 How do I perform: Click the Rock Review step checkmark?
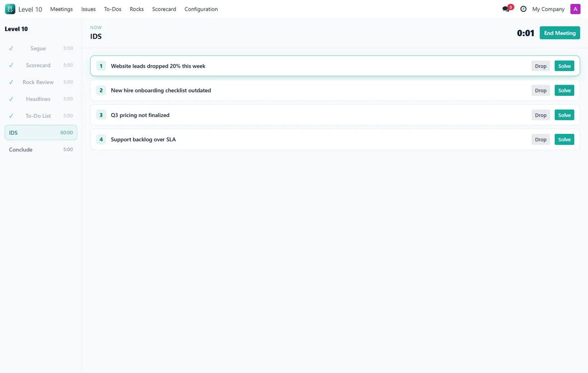[x=11, y=82]
